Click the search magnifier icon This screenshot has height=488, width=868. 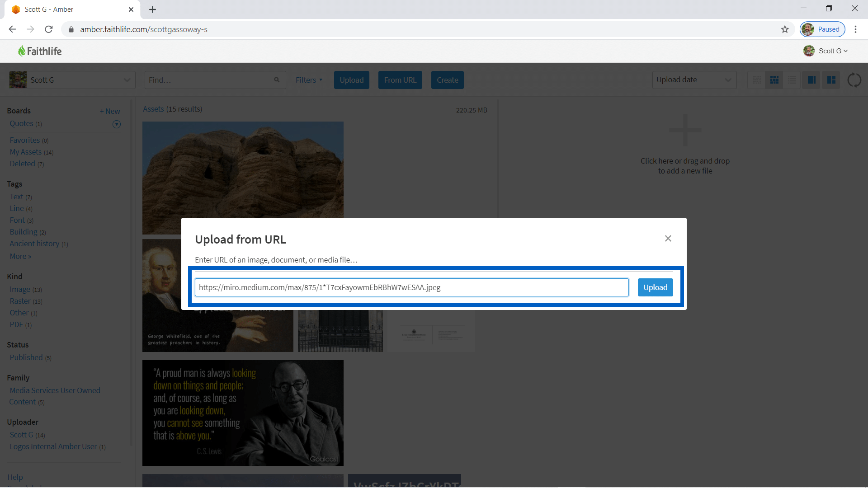pos(277,80)
